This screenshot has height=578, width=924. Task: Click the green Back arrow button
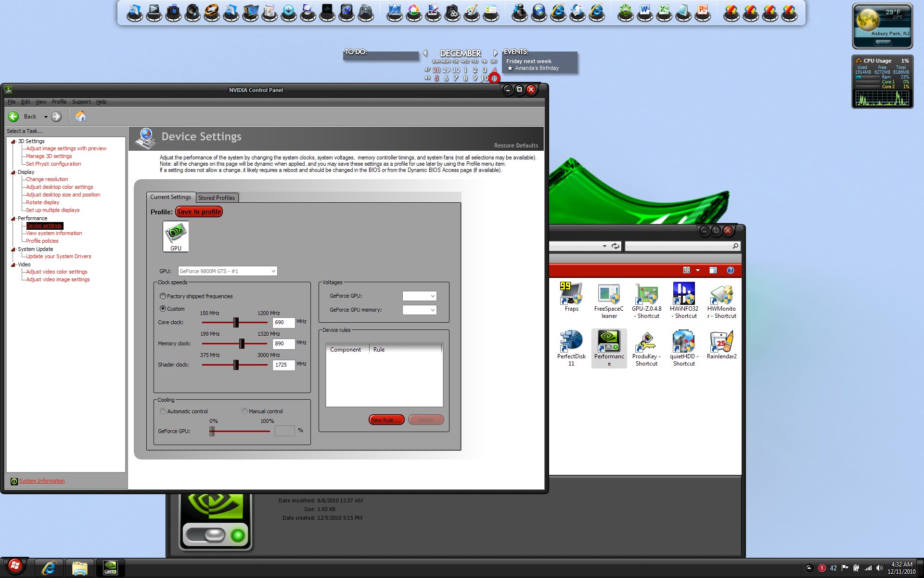pos(13,117)
